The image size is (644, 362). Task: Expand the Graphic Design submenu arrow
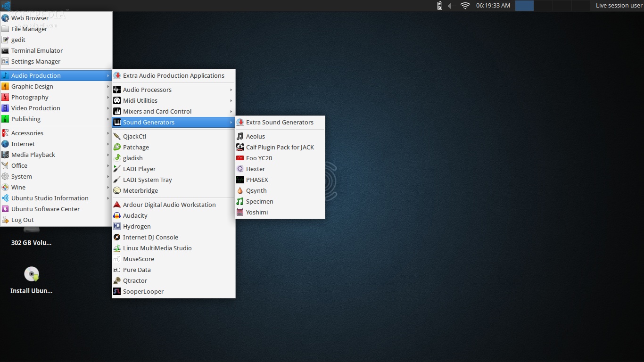108,86
